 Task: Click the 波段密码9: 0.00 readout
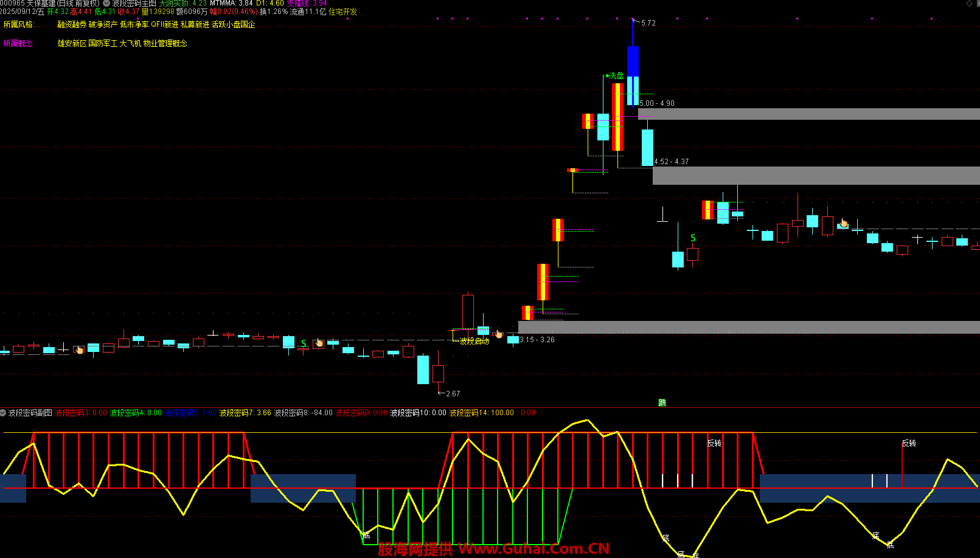point(361,413)
